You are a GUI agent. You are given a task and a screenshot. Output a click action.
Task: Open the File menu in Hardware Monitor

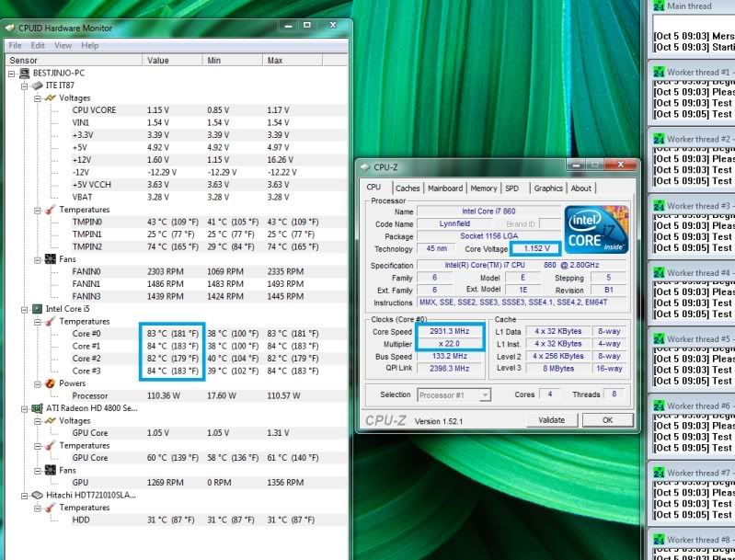click(x=15, y=45)
